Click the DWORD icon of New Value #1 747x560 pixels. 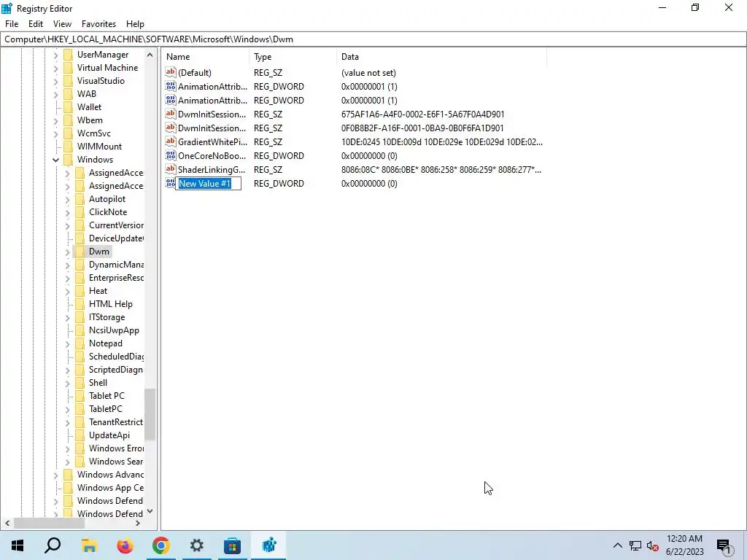point(170,183)
